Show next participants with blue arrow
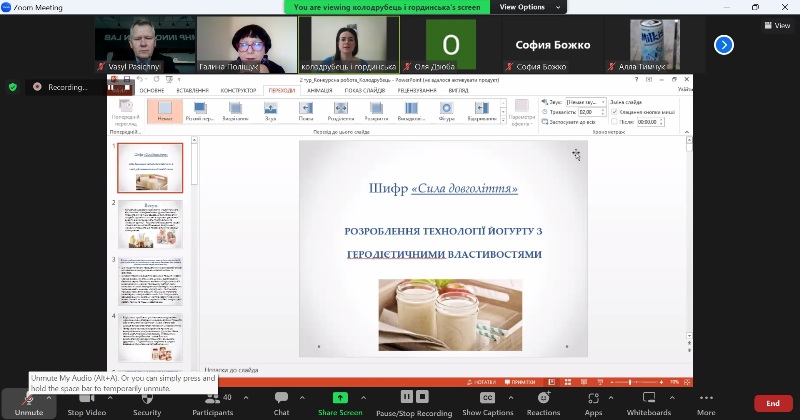The width and height of the screenshot is (800, 420). [x=723, y=45]
